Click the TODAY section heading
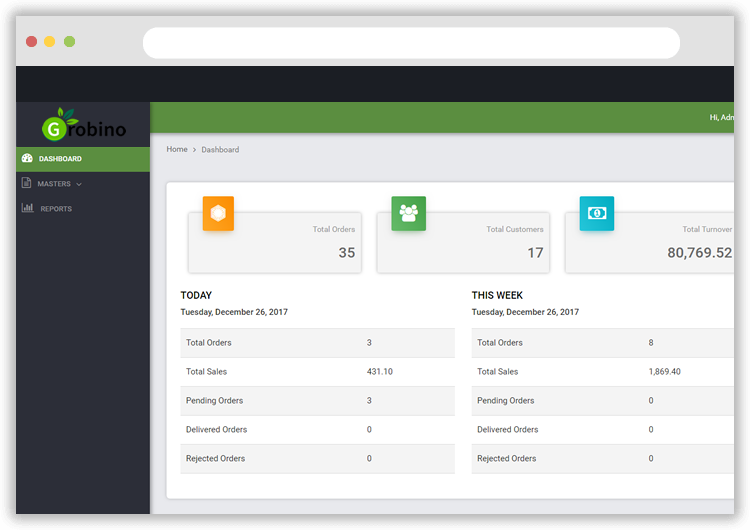 click(196, 295)
